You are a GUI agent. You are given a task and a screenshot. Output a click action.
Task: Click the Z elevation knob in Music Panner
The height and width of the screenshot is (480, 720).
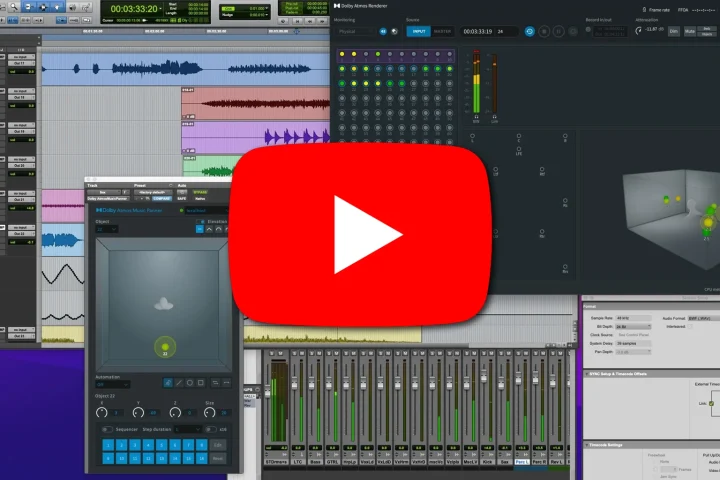coord(175,413)
